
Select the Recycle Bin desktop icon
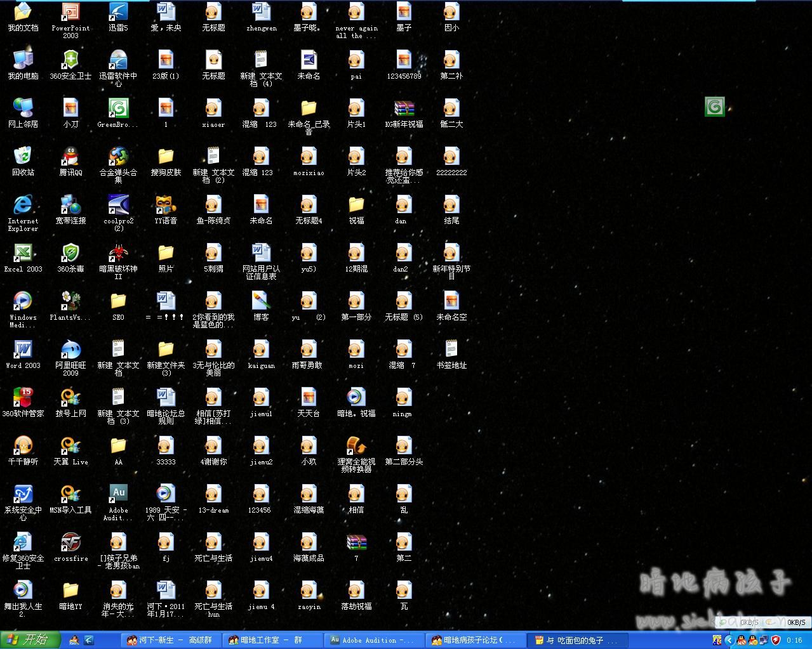[23, 157]
